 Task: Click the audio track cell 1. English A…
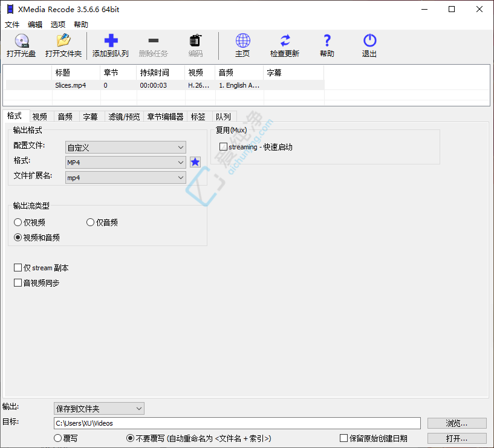point(239,85)
